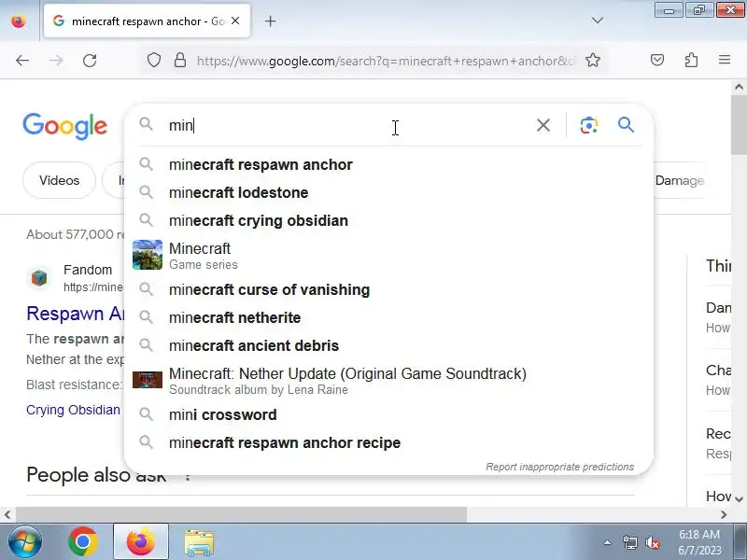This screenshot has height=560, width=747.
Task: Open the Extensions puzzle icon
Action: pyautogui.click(x=691, y=60)
